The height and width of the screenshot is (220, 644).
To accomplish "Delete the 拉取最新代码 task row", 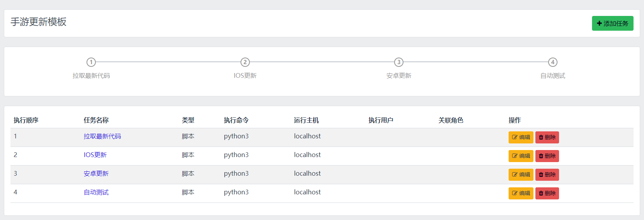I will tap(547, 137).
